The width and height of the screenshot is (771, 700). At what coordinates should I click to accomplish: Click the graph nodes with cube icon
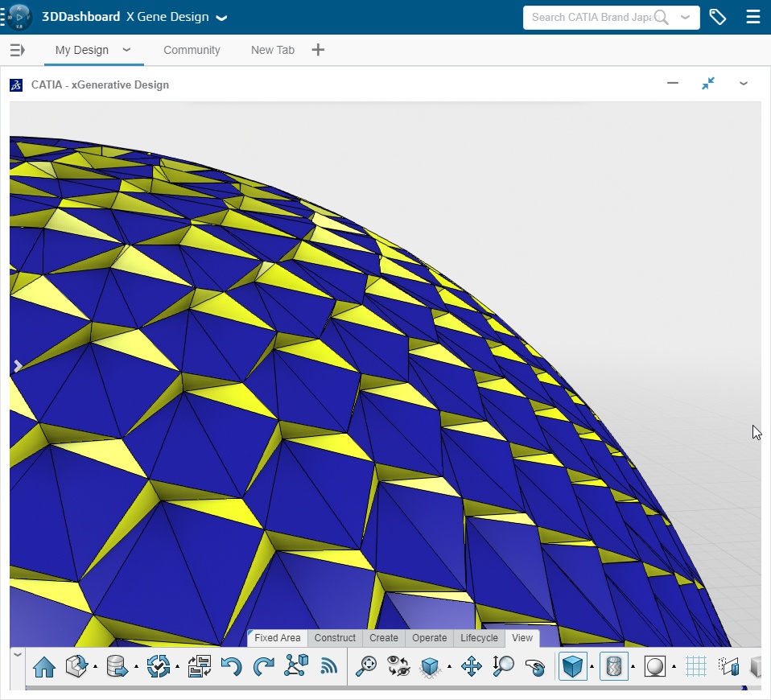[296, 666]
